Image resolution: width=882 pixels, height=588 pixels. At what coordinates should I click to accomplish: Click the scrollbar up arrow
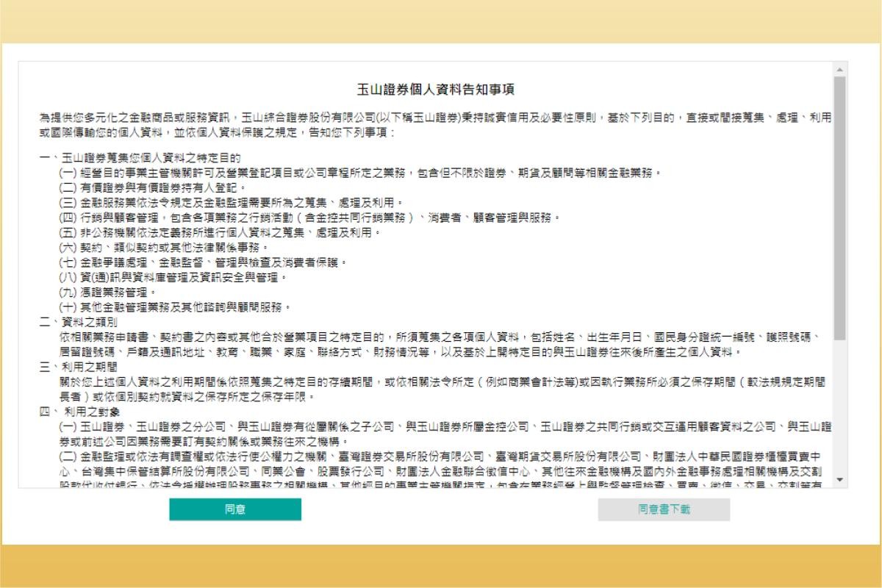point(839,69)
